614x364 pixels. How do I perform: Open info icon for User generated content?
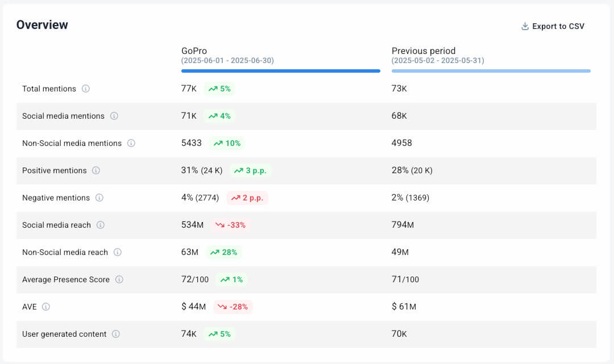click(x=116, y=334)
